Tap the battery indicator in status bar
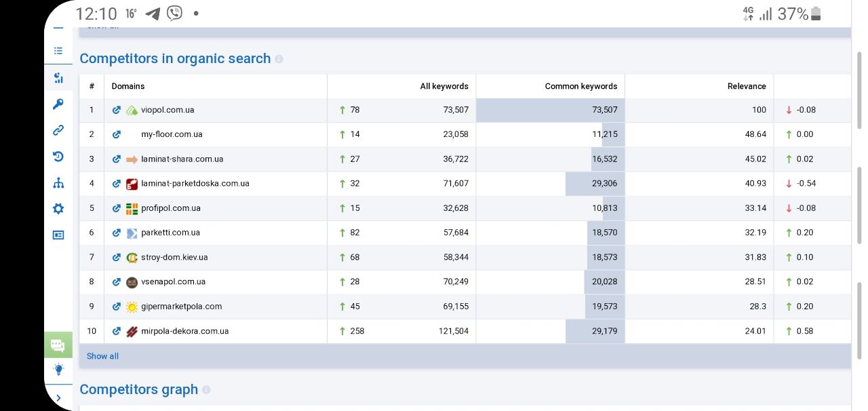 816,14
